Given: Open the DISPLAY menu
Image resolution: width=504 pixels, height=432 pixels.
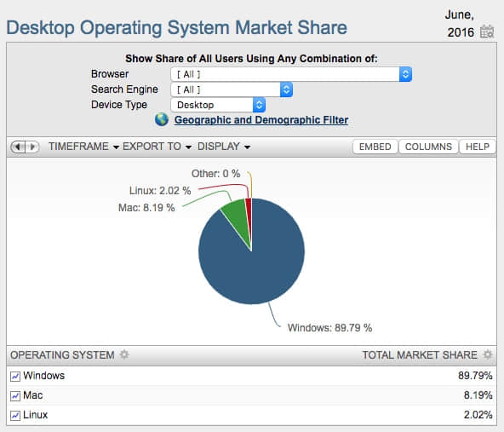Looking at the screenshot, I should pos(224,147).
